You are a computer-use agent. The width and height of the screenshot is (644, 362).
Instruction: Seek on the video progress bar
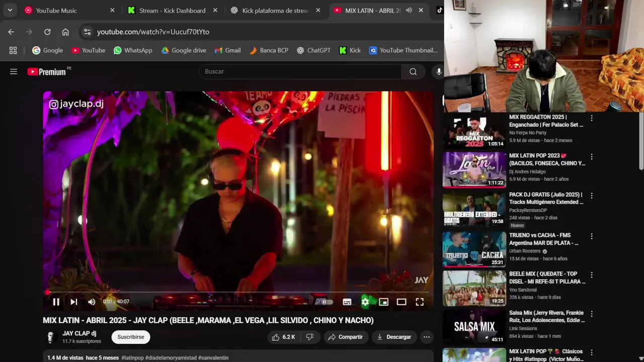238,292
